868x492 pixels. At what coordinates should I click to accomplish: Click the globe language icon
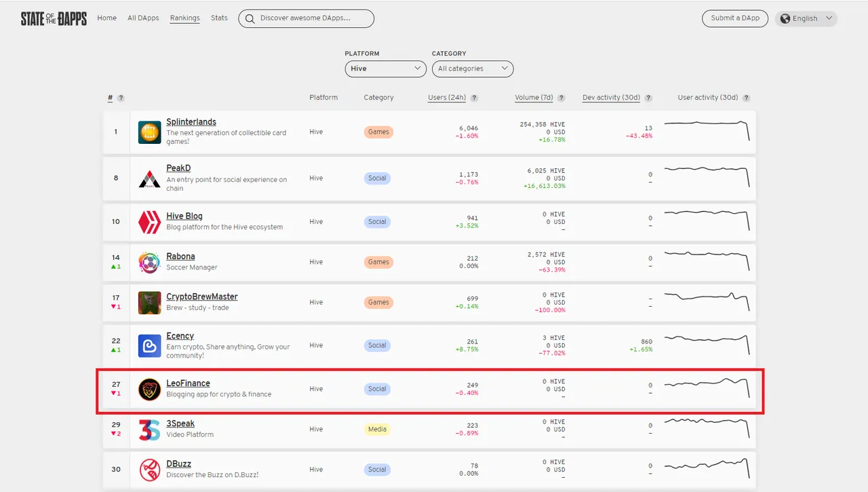coord(786,19)
